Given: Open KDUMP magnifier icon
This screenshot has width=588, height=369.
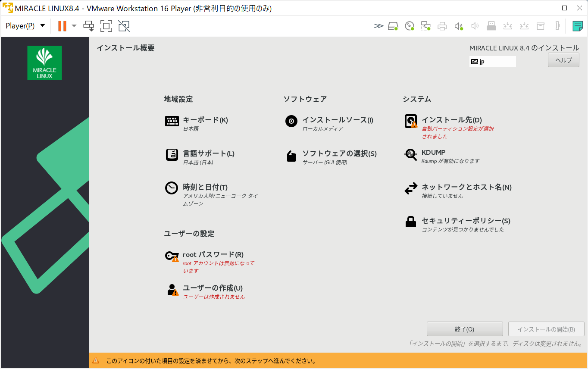Looking at the screenshot, I should click(411, 154).
